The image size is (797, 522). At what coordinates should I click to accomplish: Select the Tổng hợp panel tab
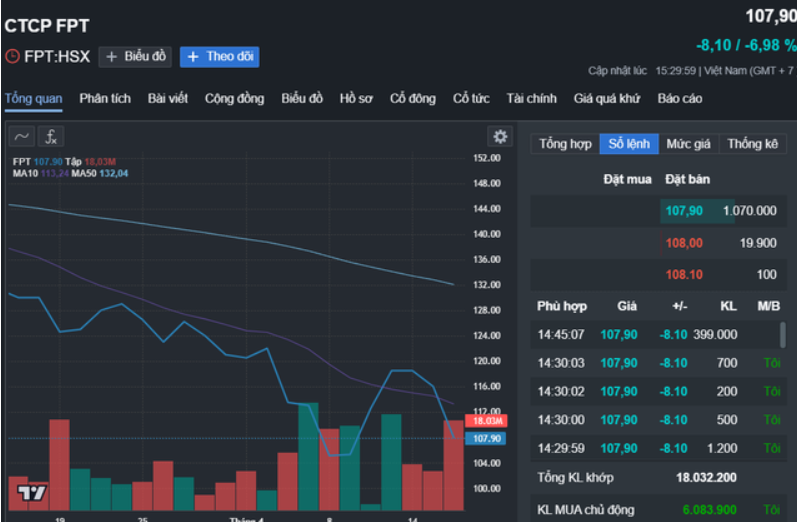(565, 144)
